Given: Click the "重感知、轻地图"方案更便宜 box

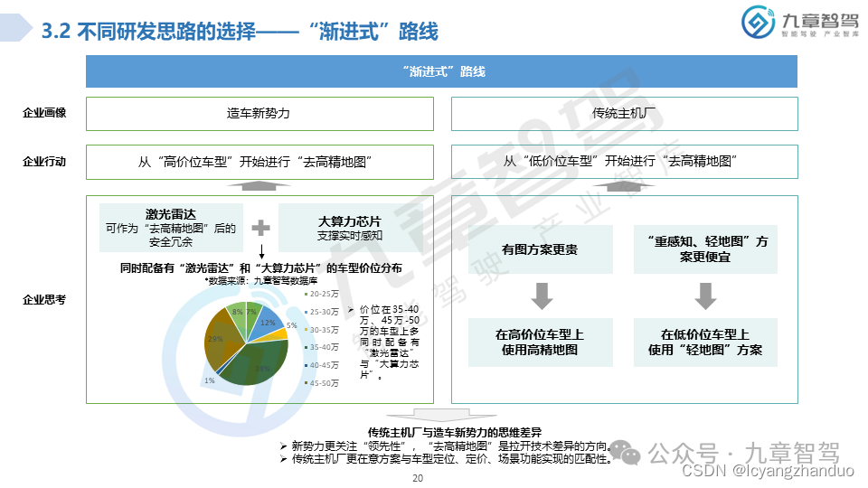Looking at the screenshot, I should coord(705,249).
